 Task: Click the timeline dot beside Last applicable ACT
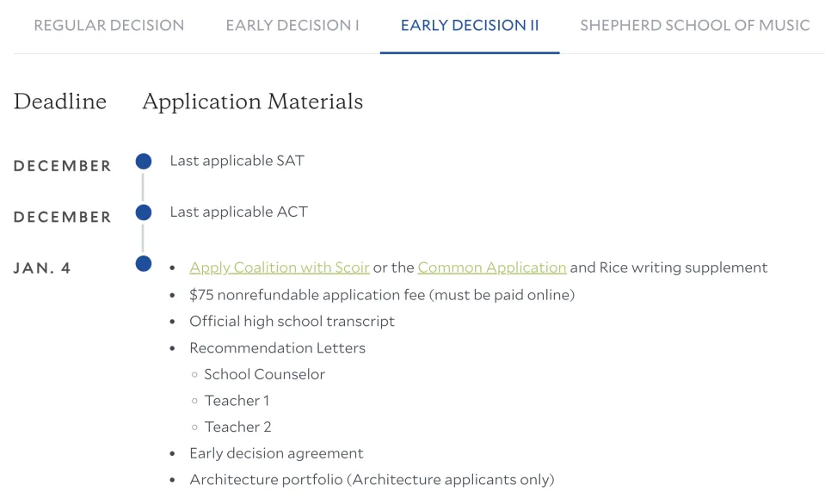(x=144, y=212)
